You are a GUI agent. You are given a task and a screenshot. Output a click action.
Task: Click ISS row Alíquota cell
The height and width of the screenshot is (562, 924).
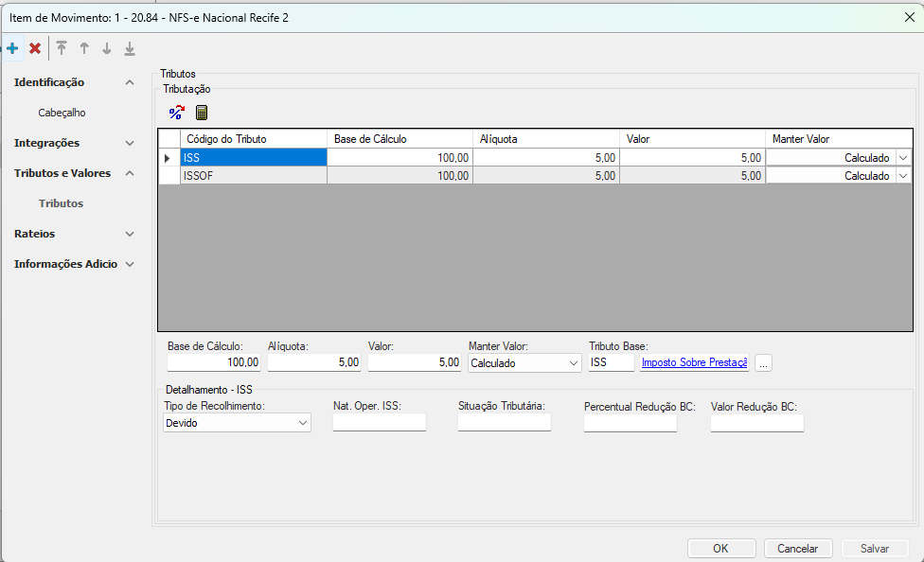coord(546,158)
